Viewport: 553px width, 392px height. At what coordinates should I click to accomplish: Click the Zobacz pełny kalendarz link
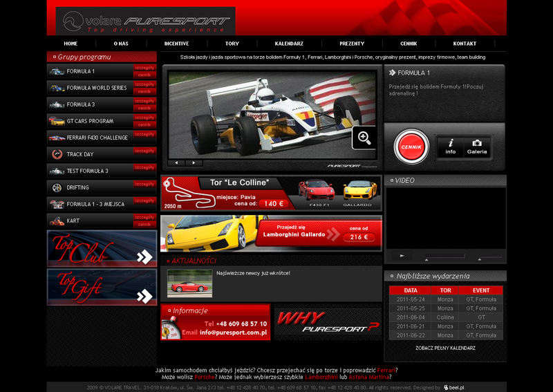coord(445,348)
